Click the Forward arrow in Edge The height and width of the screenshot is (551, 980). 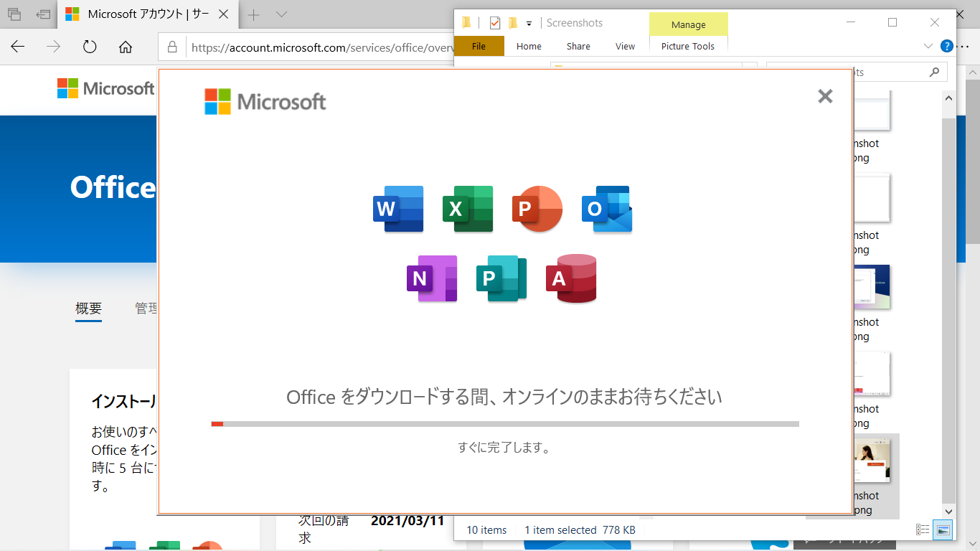[54, 47]
